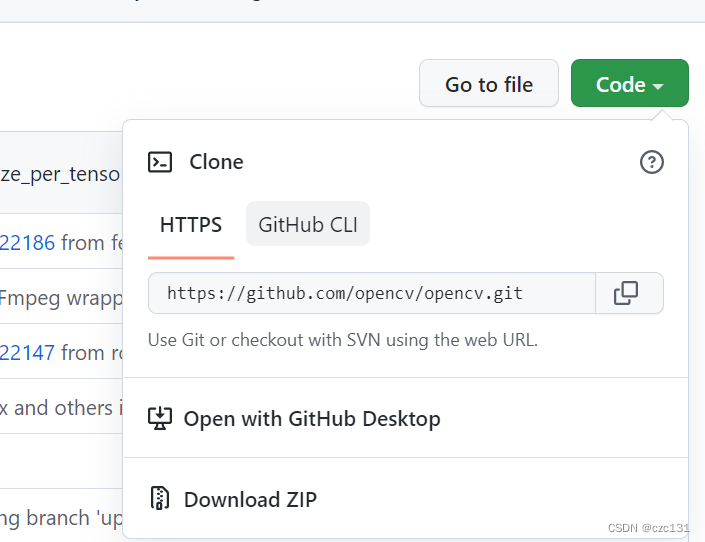Click the Clone heading text
705x542 pixels.
point(216,162)
